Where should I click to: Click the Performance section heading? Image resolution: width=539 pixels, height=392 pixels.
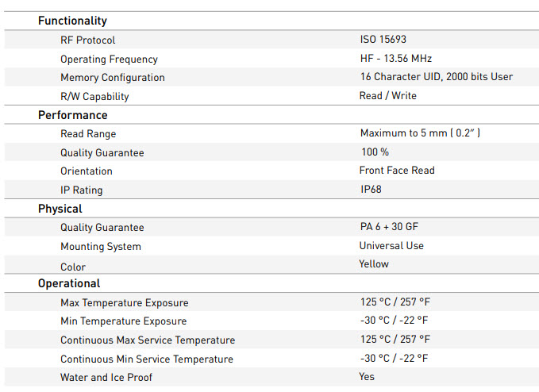(73, 115)
